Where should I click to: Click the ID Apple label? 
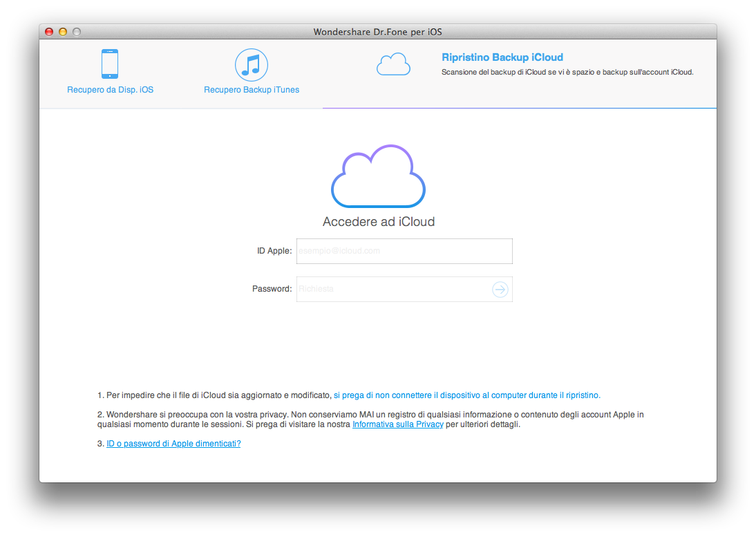(x=274, y=251)
